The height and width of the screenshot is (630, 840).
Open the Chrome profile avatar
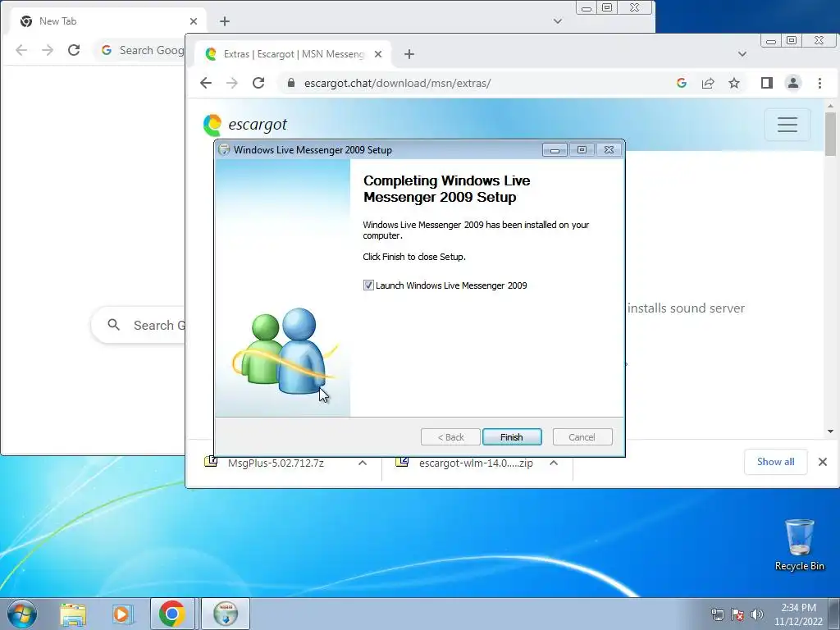tap(793, 83)
